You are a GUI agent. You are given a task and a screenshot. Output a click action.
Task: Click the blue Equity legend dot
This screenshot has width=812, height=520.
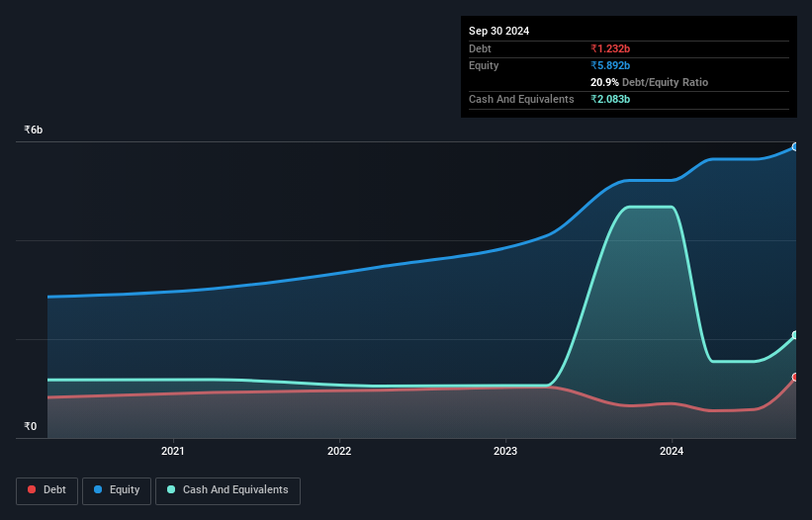coord(98,489)
